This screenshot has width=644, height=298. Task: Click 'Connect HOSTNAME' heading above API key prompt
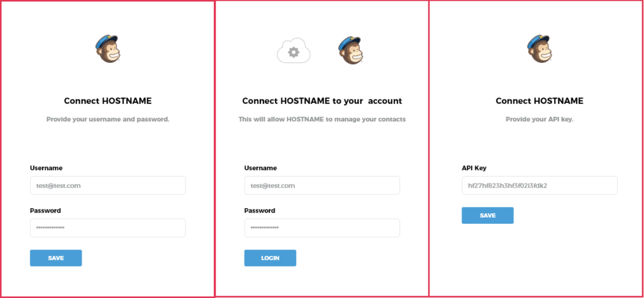539,101
